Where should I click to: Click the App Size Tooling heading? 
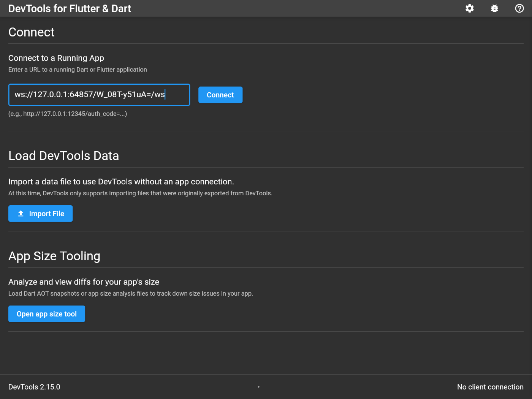coord(54,256)
